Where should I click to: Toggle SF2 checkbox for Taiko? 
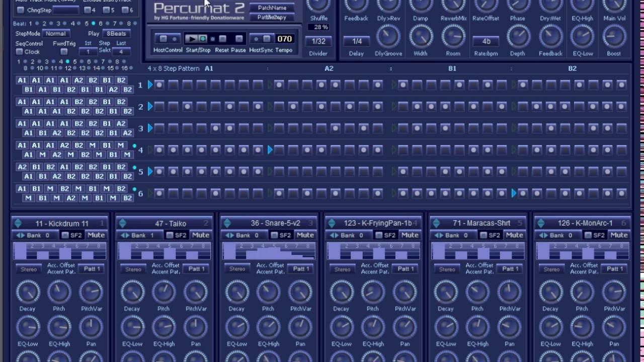click(x=170, y=235)
